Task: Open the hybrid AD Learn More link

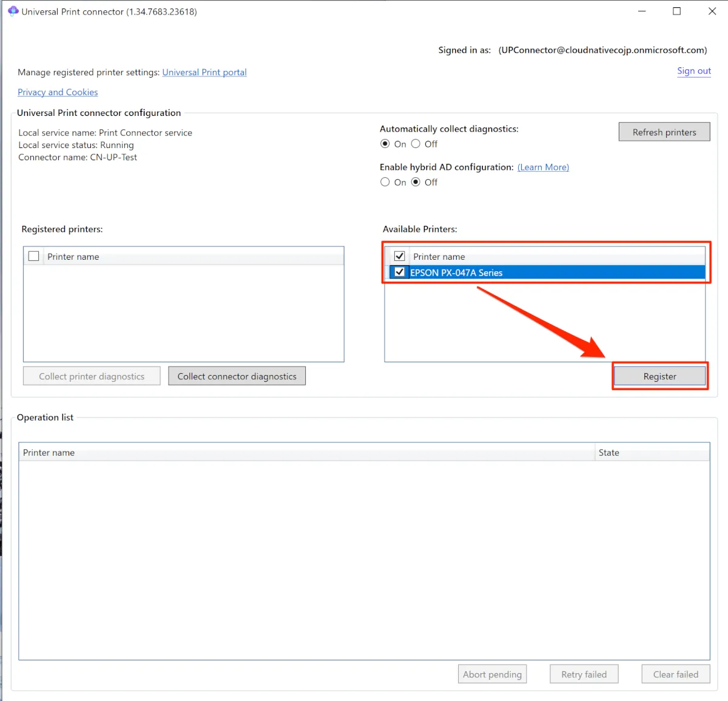Action: (x=543, y=167)
